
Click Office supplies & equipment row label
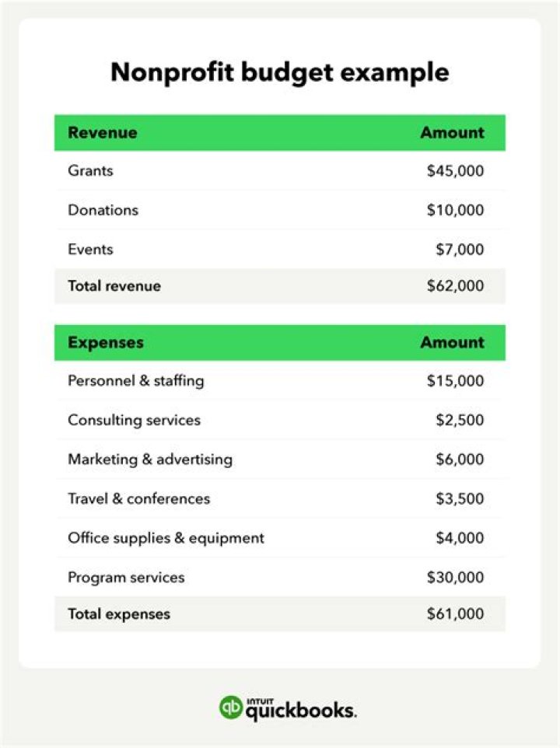click(166, 538)
